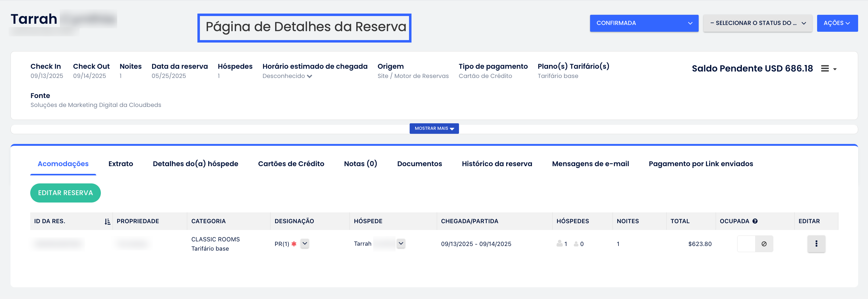Click the help icon next to OCUPADA
The height and width of the screenshot is (299, 868).
pos(755,221)
